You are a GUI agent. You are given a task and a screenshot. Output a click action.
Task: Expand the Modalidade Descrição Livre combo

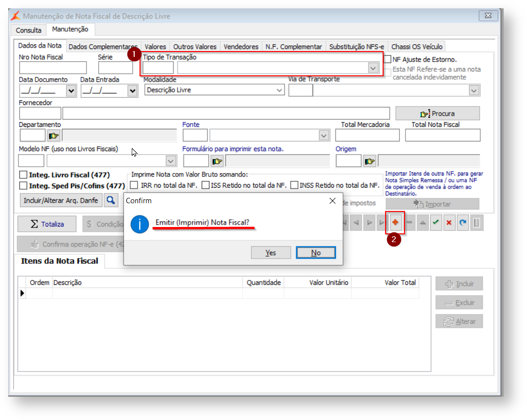[279, 90]
